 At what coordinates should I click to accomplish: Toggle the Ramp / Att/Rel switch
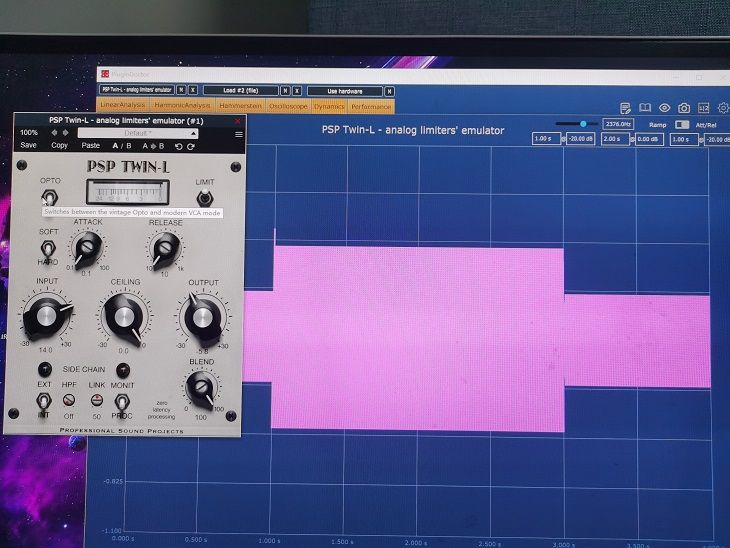coord(682,124)
